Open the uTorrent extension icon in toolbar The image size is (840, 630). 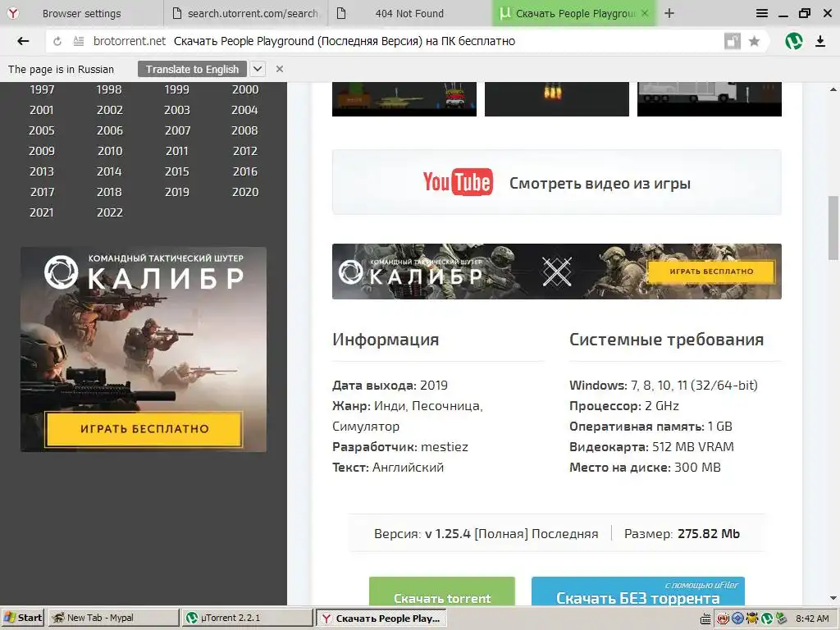click(x=794, y=41)
